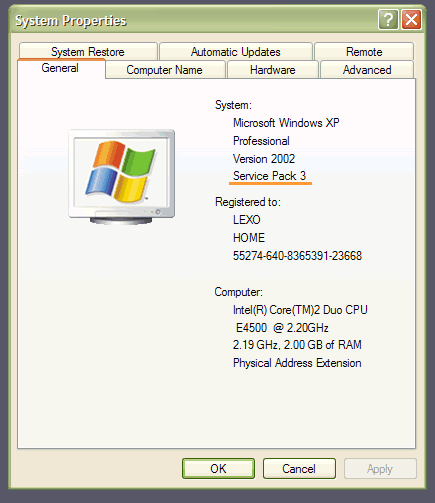Viewport: 435px width, 503px height.
Task: Click the 'Version 2002' text
Action: (264, 159)
